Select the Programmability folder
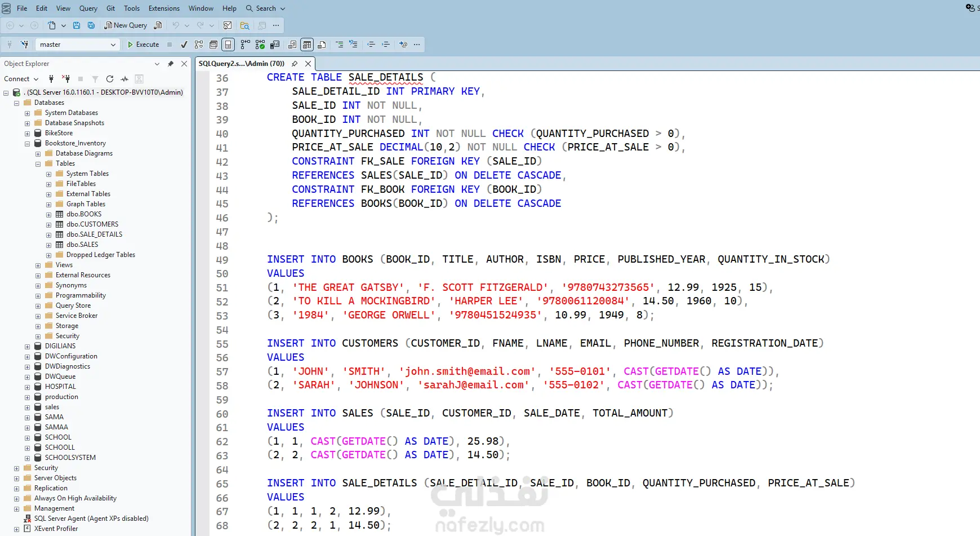 tap(81, 295)
